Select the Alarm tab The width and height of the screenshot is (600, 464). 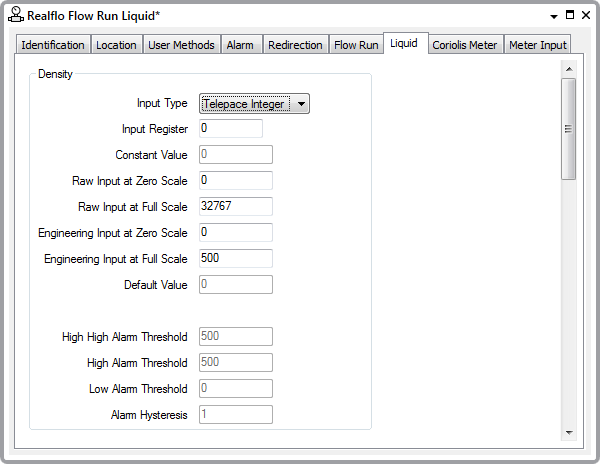(x=240, y=45)
